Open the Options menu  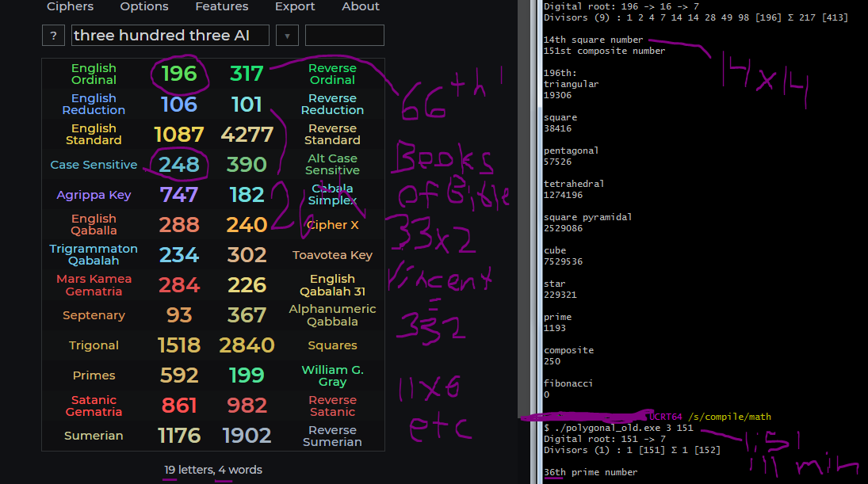pyautogui.click(x=144, y=6)
